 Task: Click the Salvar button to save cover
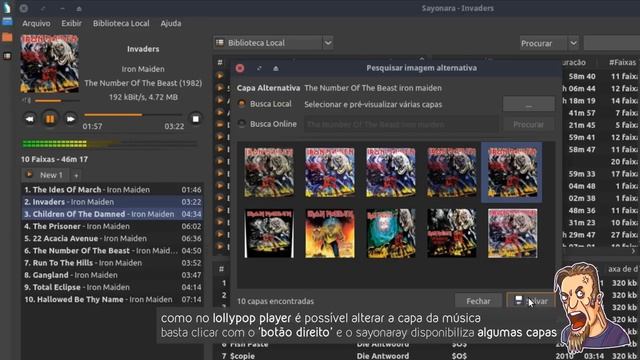pos(531,301)
